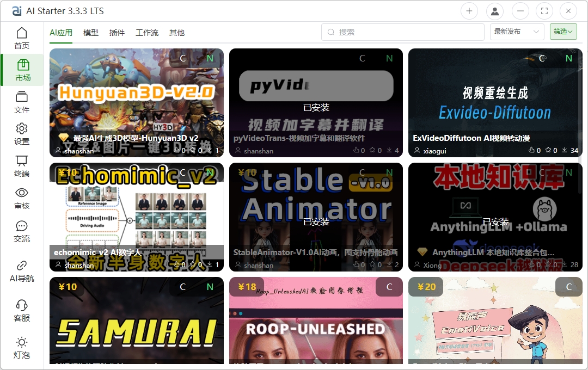This screenshot has width=588, height=370.
Task: Click the star icon on StableAnimator card
Action: (372, 264)
